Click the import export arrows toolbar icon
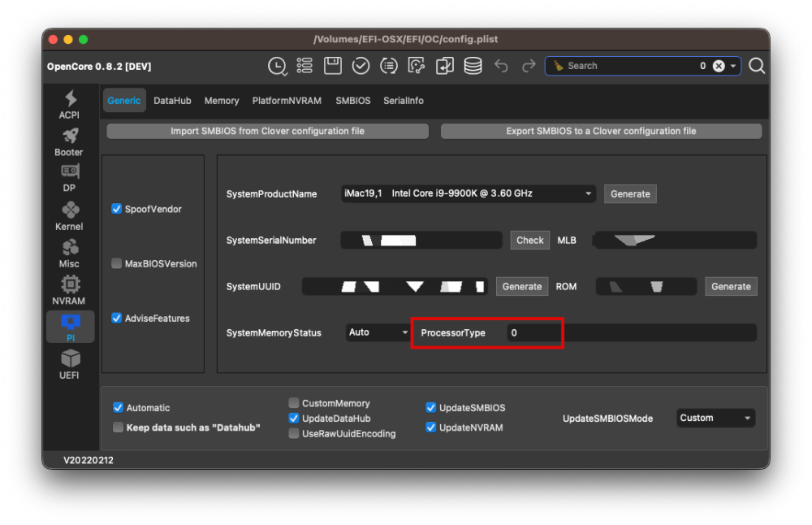Screen dimensions: 812x525 pos(444,66)
